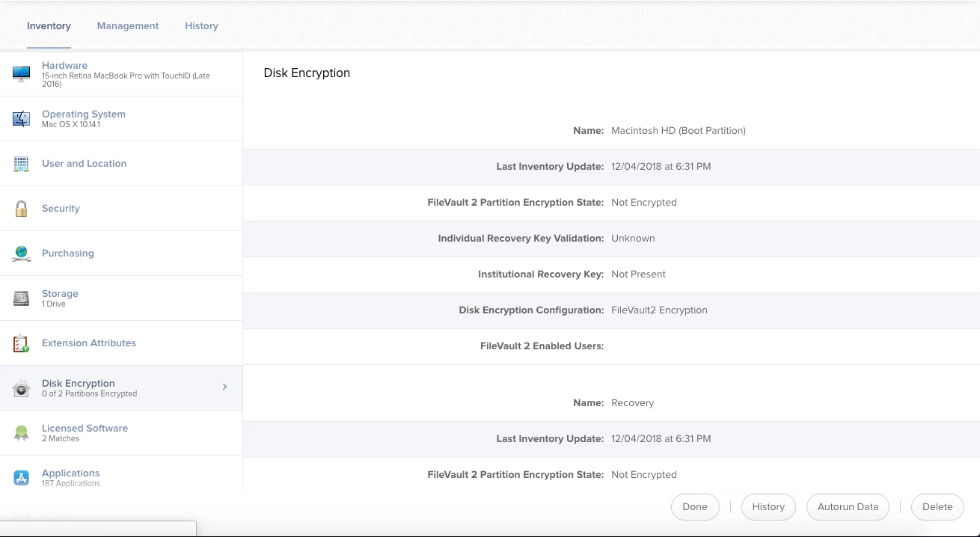This screenshot has width=980, height=537.
Task: Click the Operating System Finder icon
Action: (21, 119)
